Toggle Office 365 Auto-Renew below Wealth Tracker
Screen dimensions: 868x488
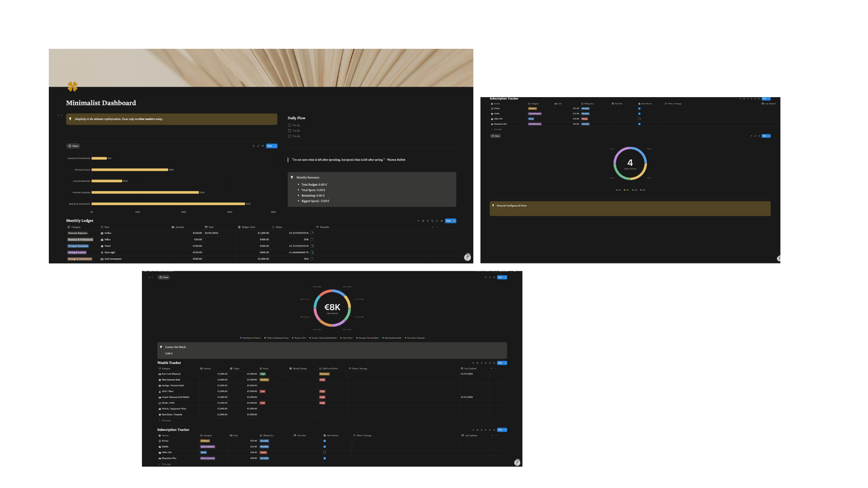tap(325, 452)
